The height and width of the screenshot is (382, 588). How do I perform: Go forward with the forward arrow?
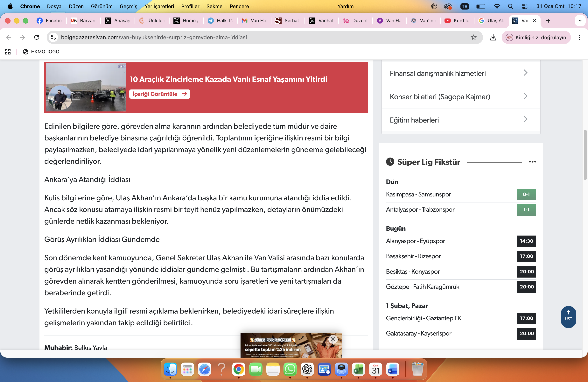23,37
